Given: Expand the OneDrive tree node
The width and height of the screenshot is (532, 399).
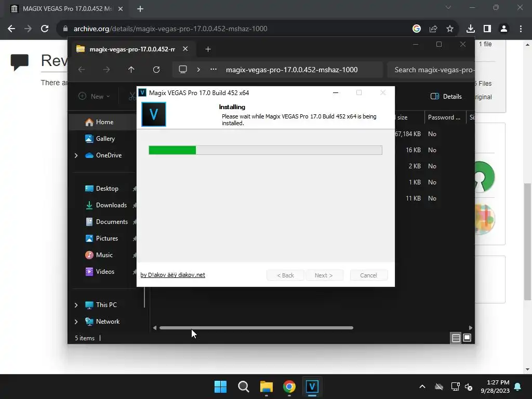Looking at the screenshot, I should (x=76, y=155).
